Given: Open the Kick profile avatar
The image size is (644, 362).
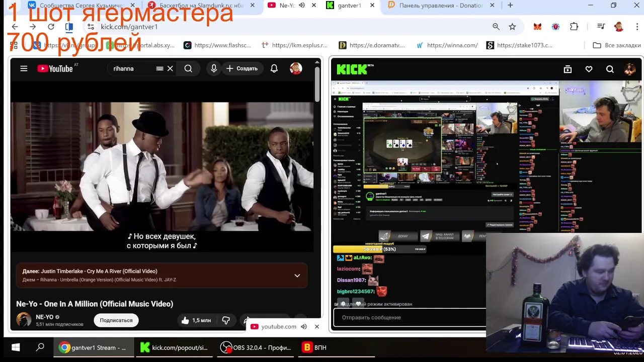Looking at the screenshot, I should click(x=630, y=69).
